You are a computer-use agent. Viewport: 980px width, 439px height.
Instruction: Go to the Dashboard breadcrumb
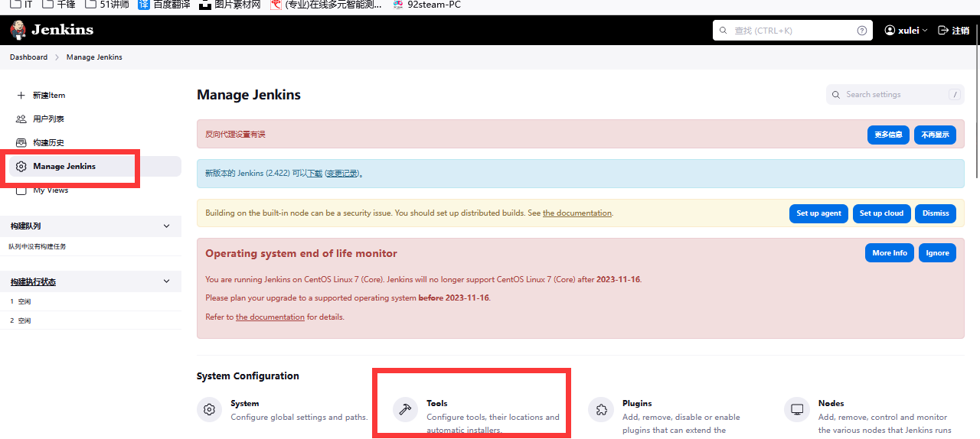28,57
